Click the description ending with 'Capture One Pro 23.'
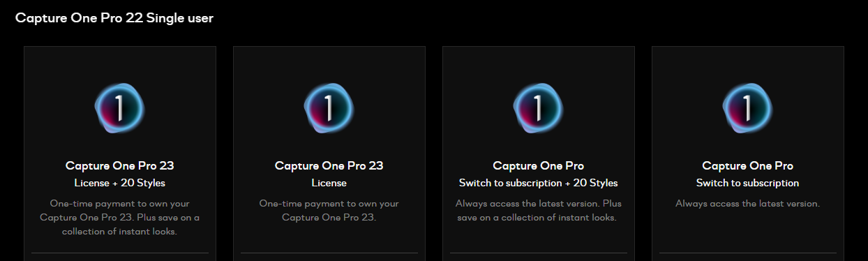 coord(329,211)
